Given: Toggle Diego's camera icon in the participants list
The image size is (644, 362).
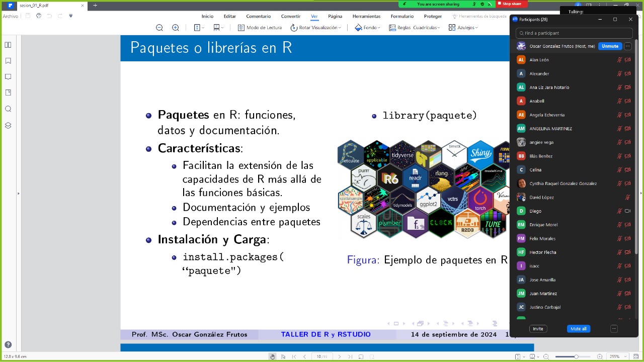Looking at the screenshot, I should coord(627,211).
